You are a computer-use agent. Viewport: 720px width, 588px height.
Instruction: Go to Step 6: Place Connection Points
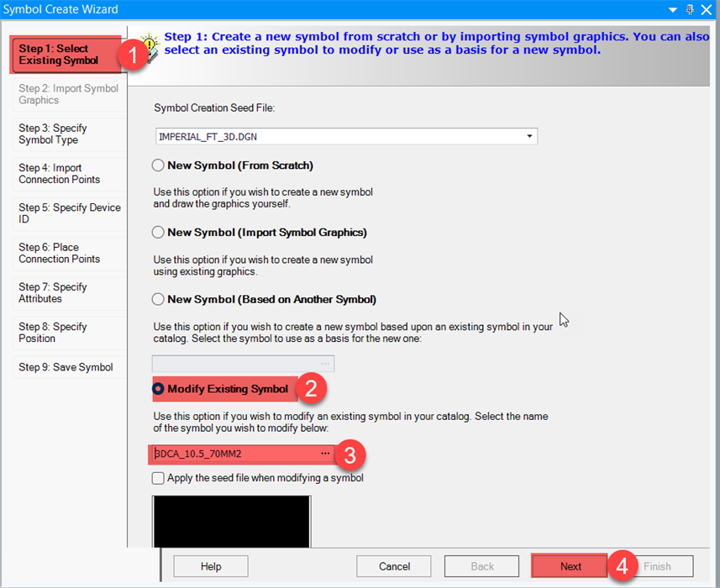[x=69, y=254]
